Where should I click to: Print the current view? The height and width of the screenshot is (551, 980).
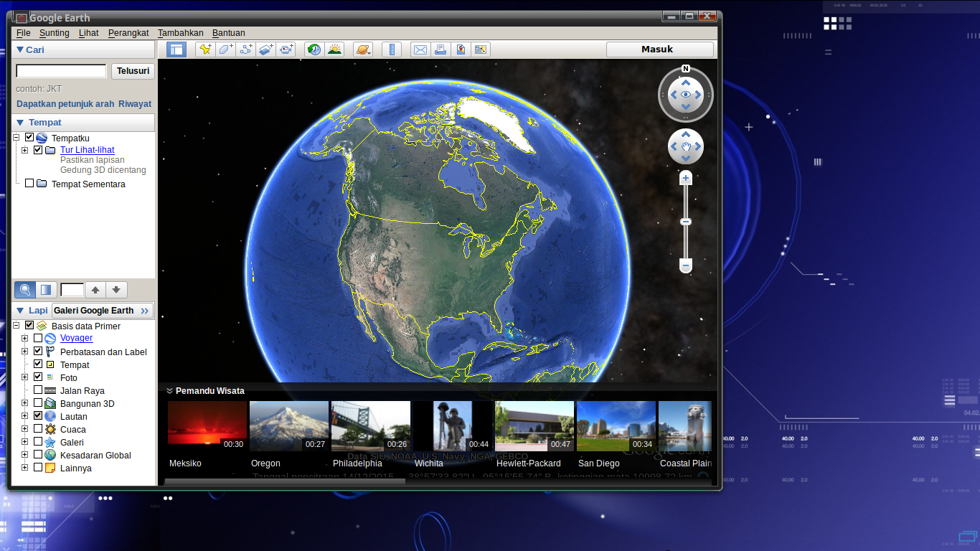(440, 50)
